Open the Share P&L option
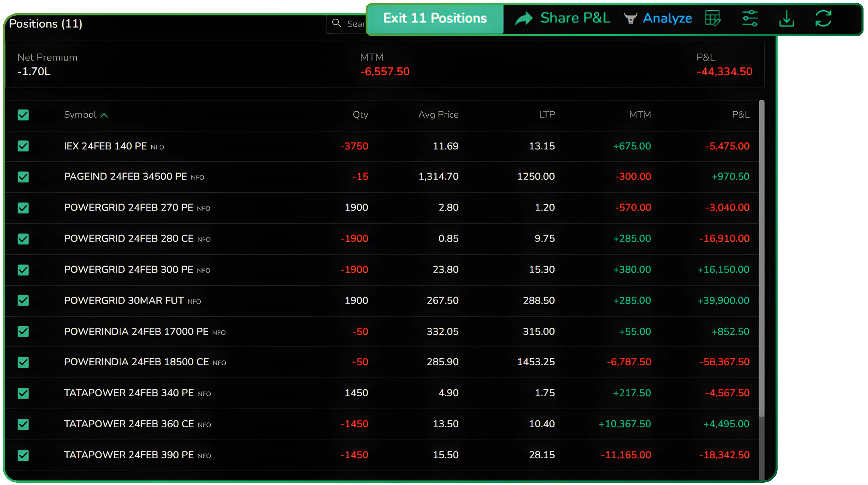868x485 pixels. pos(574,18)
